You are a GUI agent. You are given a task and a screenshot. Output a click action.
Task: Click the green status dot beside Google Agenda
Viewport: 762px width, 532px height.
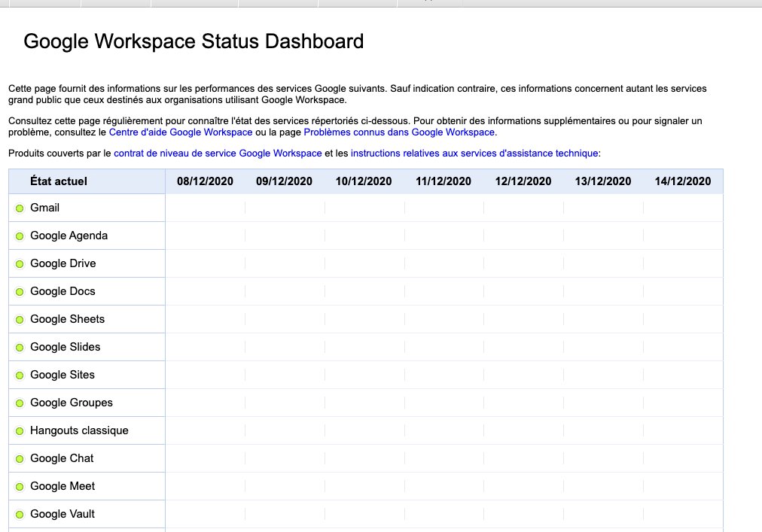(x=20, y=236)
